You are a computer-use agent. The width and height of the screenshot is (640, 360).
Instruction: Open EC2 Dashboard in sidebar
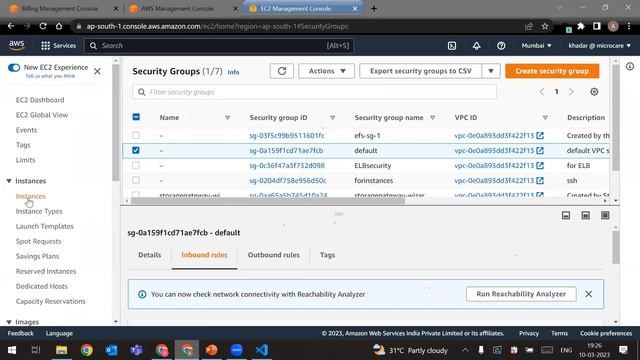point(40,100)
